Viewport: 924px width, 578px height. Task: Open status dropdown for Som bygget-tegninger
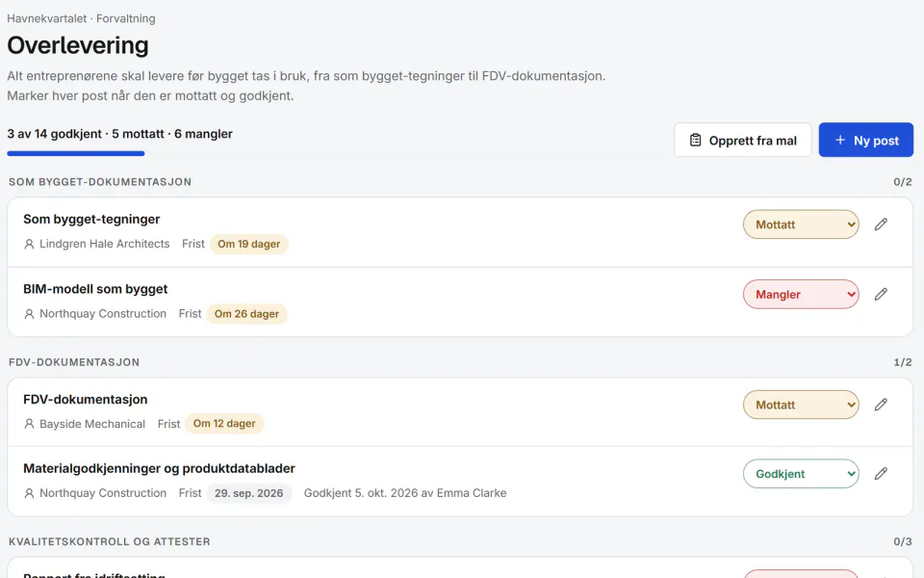pos(801,224)
